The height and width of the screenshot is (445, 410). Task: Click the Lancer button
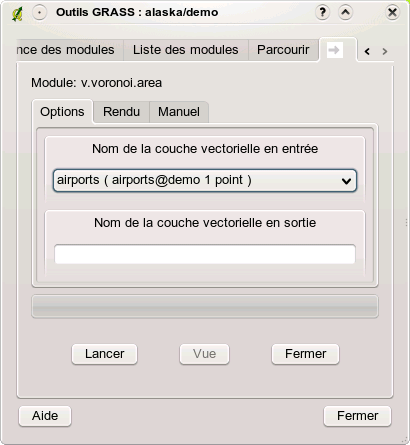(104, 354)
